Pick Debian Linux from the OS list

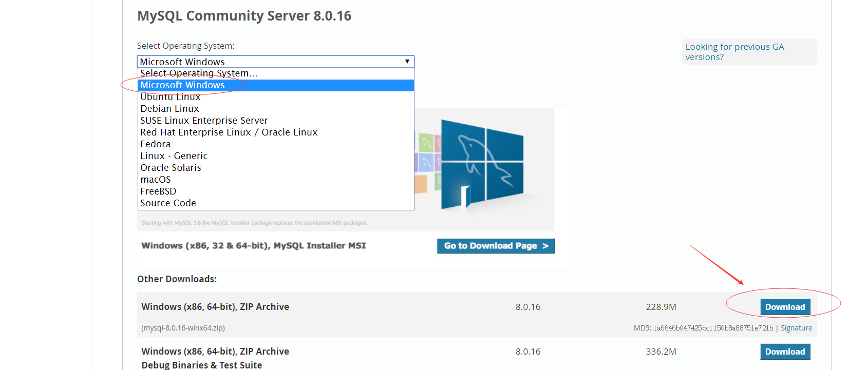276,109
